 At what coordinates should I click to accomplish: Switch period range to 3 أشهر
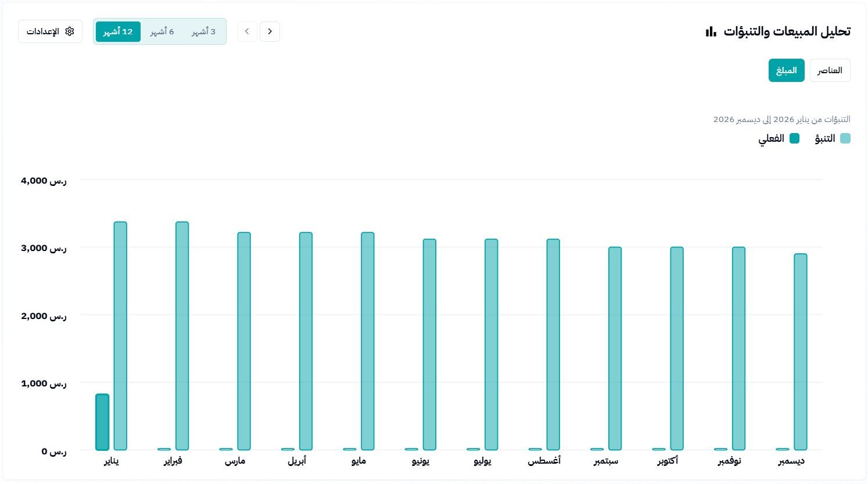point(203,31)
